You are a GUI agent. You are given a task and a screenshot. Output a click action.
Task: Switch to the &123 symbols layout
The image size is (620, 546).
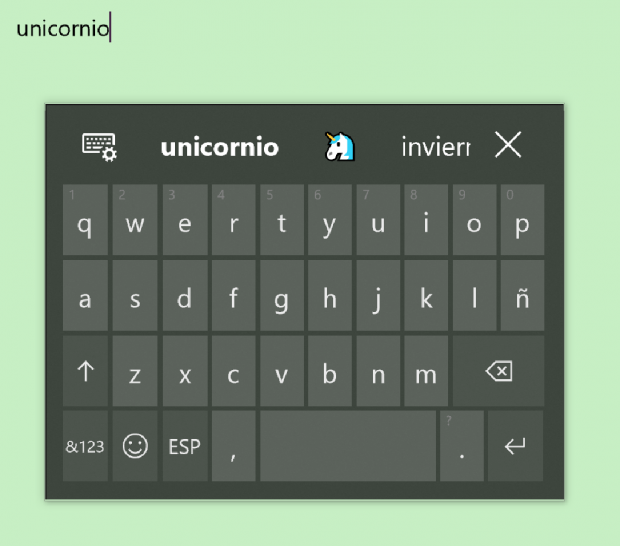(x=85, y=446)
